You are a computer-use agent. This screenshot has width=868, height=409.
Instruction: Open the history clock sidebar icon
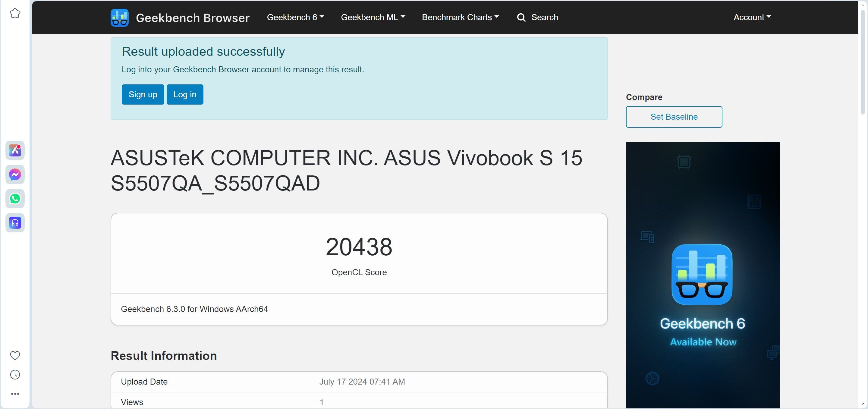15,375
